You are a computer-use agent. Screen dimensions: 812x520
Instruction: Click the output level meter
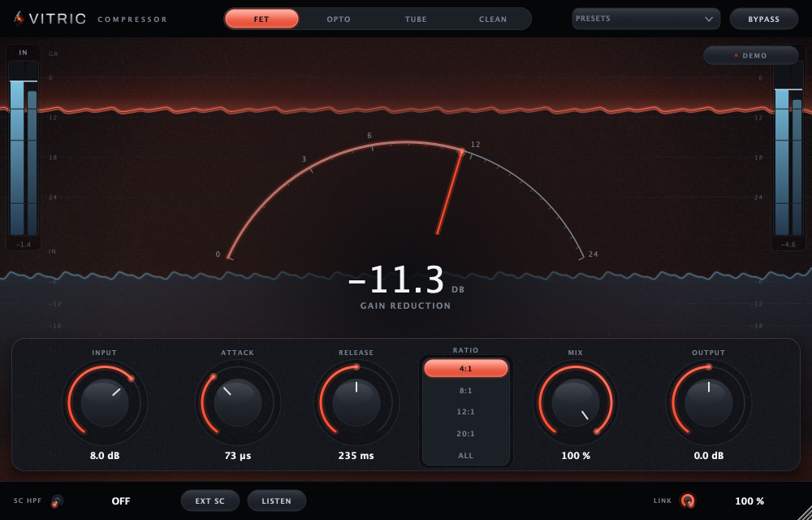pyautogui.click(x=788, y=148)
